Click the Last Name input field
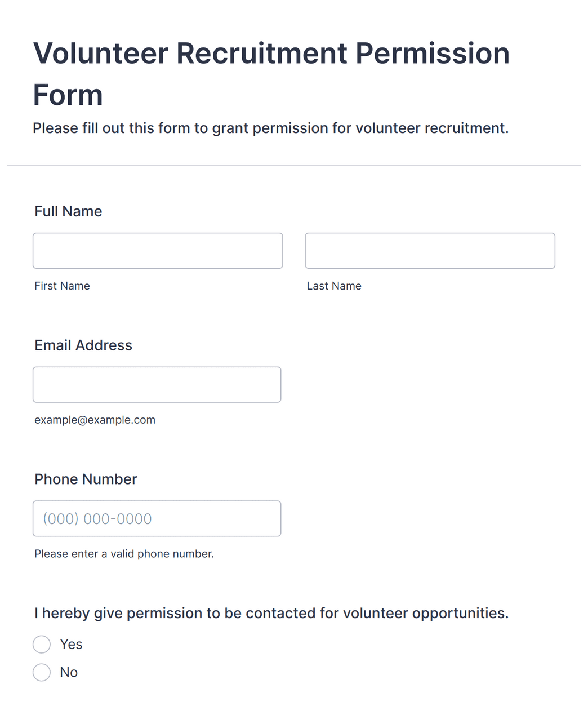The width and height of the screenshot is (588, 724). [430, 251]
